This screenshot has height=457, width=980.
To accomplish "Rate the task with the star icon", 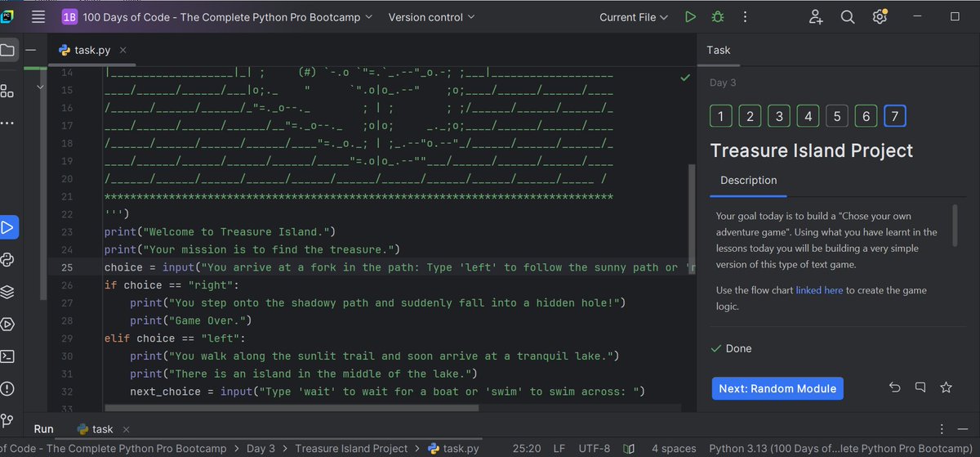I will click(x=946, y=388).
